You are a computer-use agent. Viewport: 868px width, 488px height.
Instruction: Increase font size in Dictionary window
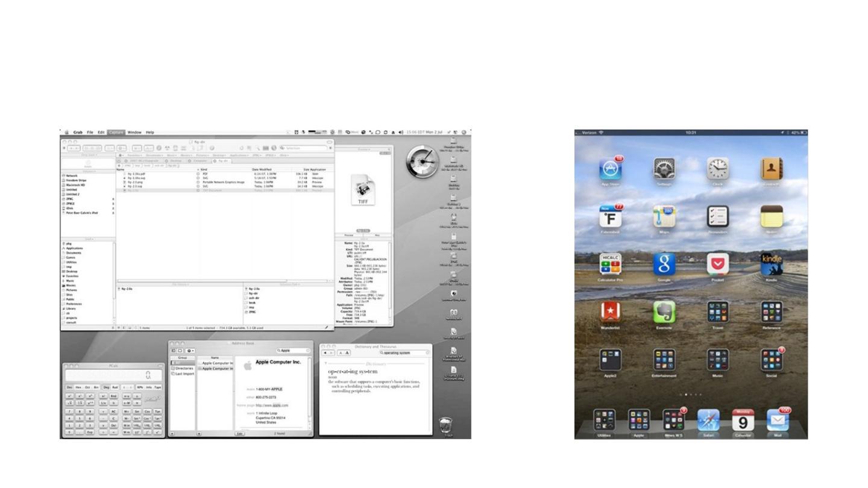click(x=347, y=353)
